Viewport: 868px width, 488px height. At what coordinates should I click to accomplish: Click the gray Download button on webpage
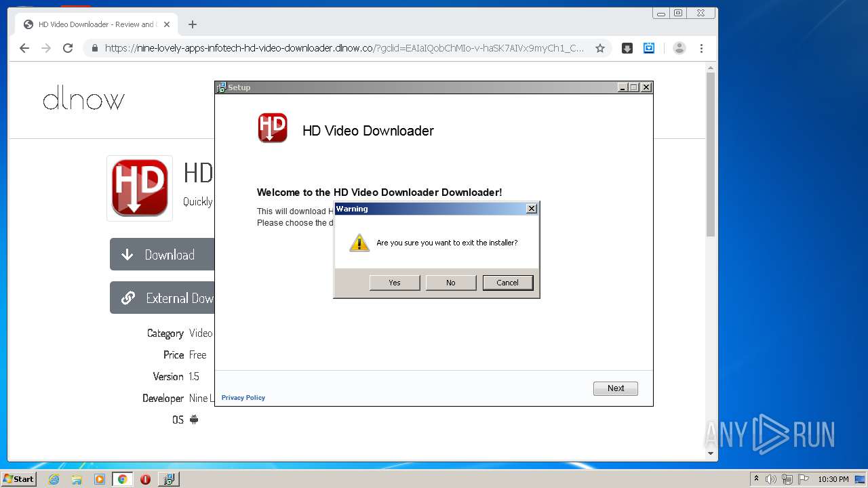pos(162,254)
